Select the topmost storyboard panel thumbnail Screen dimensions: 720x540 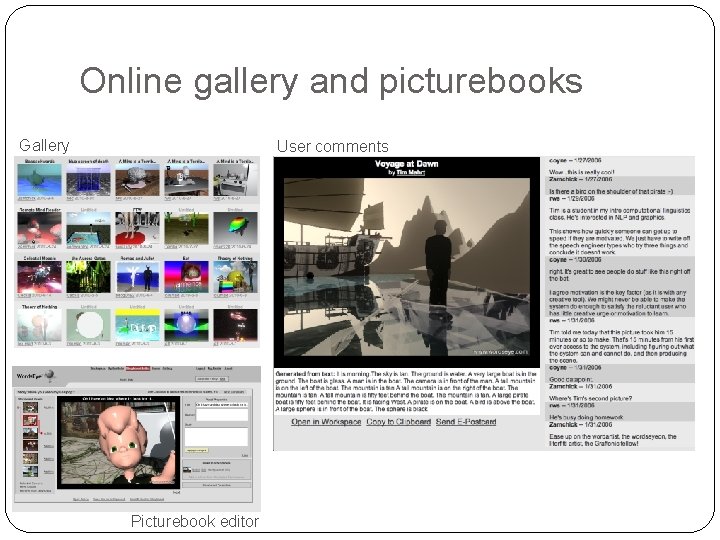tap(30, 407)
